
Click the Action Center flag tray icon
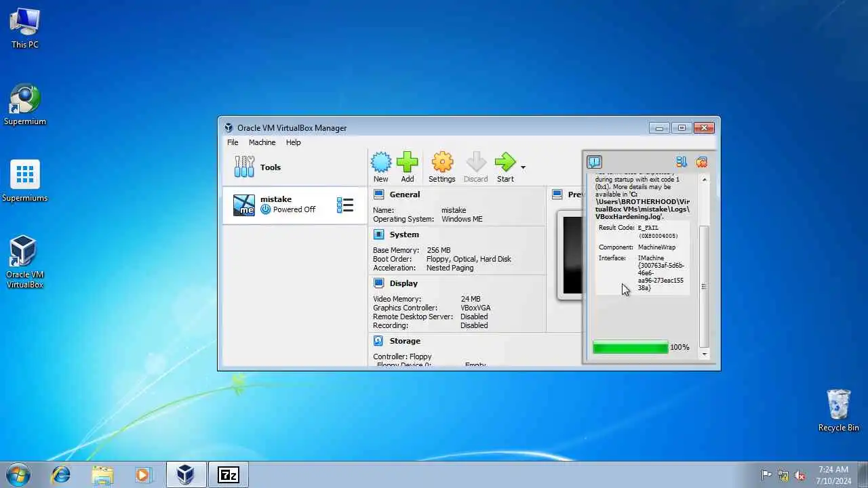coord(766,475)
